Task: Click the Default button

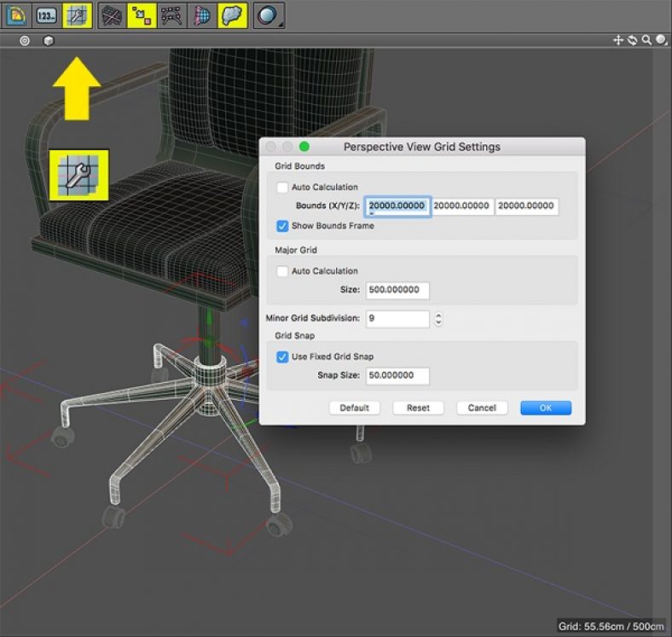Action: click(x=355, y=408)
